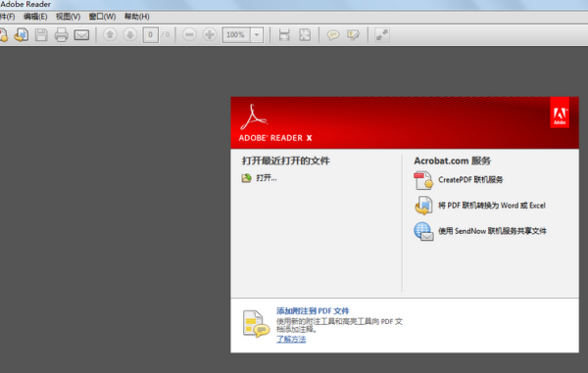Go to previous page with up arrow
Viewport: 588px width, 373px height.
(110, 35)
